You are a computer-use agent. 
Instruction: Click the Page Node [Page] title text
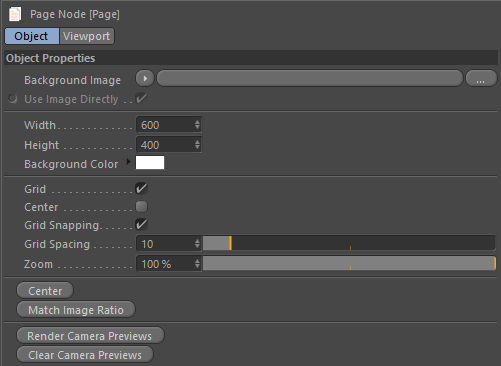pyautogui.click(x=75, y=14)
